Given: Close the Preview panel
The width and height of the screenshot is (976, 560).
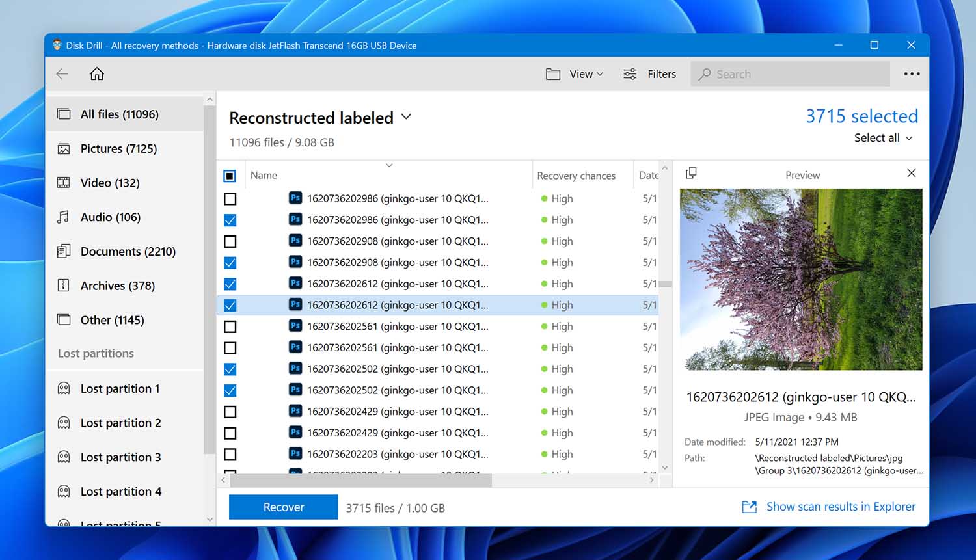Looking at the screenshot, I should (x=911, y=173).
